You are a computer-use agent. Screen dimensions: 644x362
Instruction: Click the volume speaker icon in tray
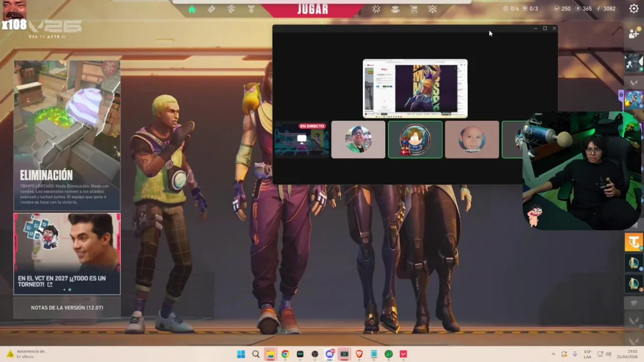[608, 354]
